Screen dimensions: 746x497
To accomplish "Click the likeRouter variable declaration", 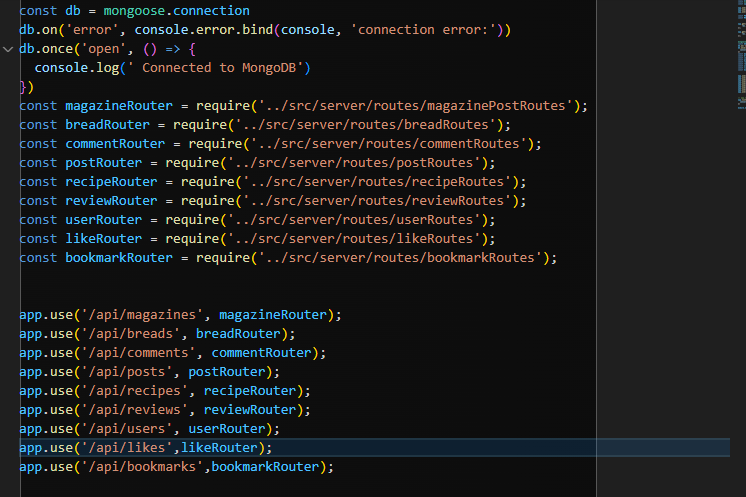I will pyautogui.click(x=103, y=239).
